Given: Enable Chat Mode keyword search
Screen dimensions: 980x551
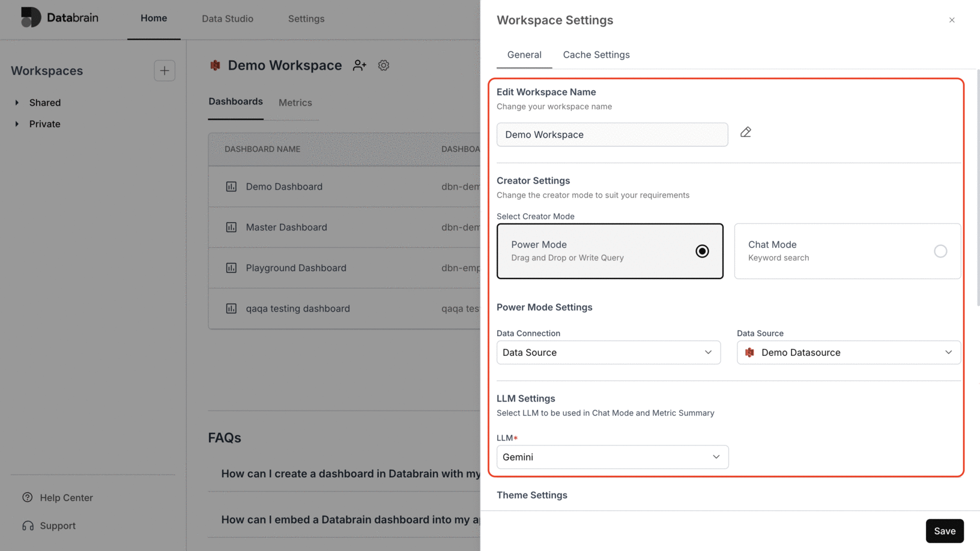Looking at the screenshot, I should pos(940,251).
